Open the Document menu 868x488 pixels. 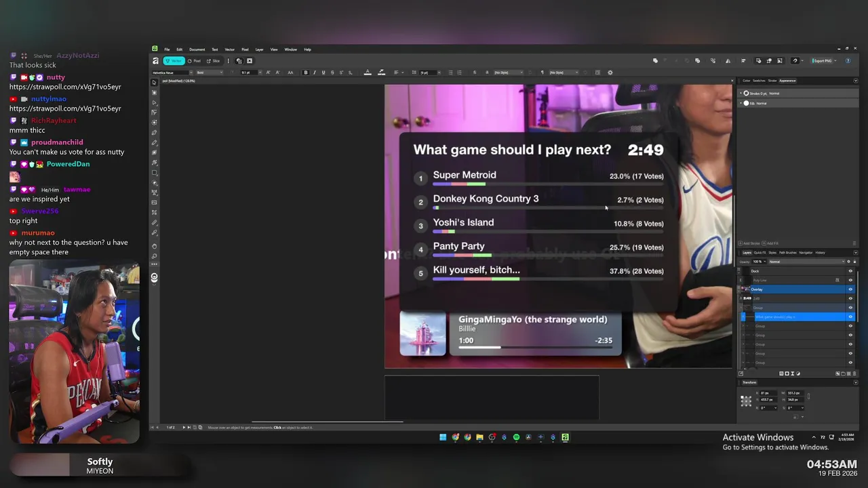coord(197,49)
